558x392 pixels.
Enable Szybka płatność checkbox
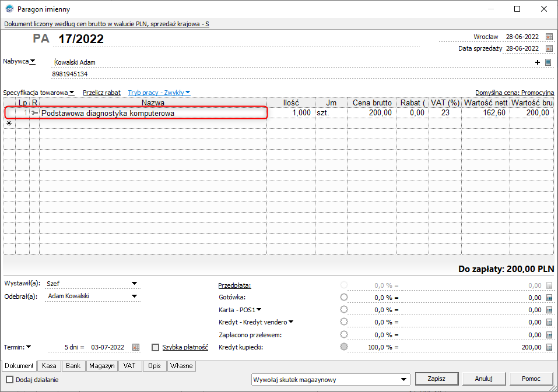pos(155,348)
